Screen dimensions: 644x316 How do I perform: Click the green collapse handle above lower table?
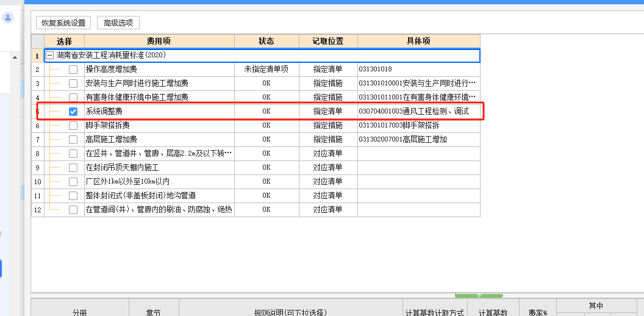(x=479, y=295)
